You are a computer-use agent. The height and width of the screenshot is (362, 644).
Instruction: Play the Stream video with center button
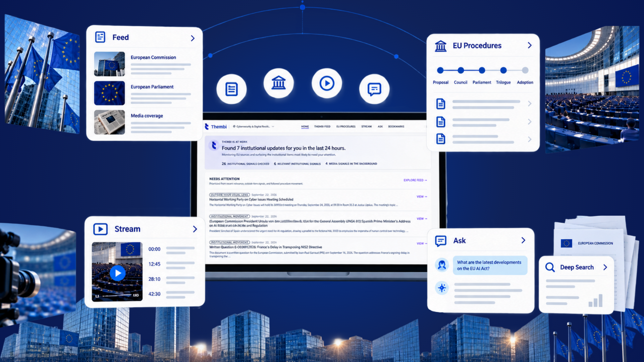click(x=118, y=273)
